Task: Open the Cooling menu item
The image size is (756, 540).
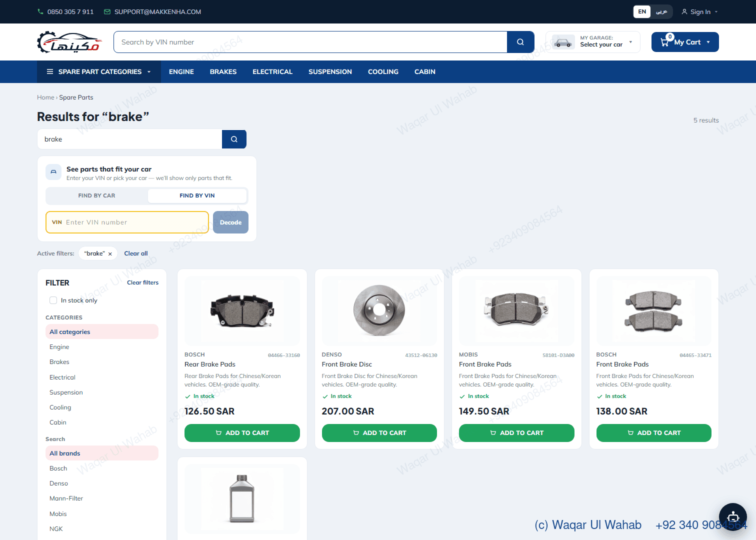Action: 383,71
